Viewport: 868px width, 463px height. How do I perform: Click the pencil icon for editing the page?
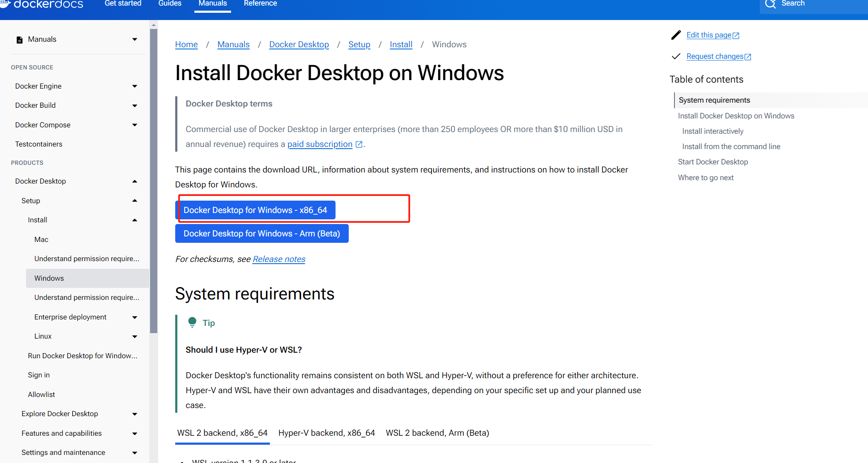coord(676,35)
